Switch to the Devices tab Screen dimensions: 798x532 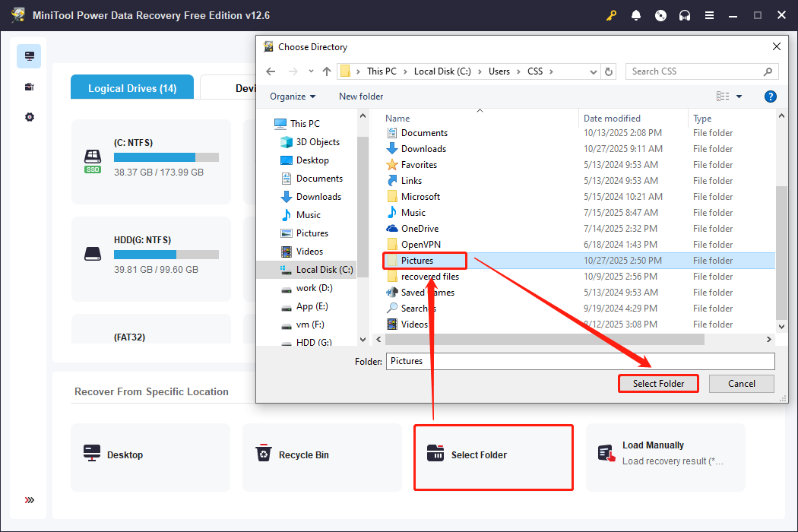[x=245, y=87]
